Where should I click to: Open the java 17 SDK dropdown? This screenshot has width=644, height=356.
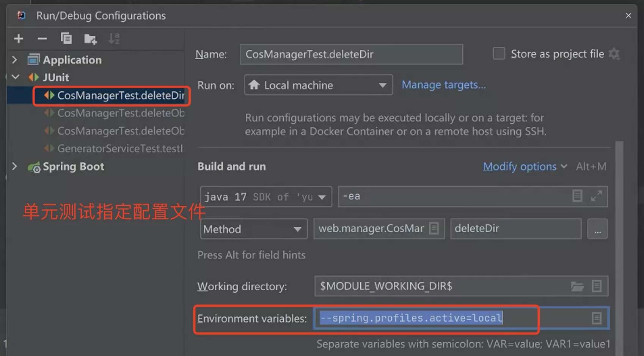pos(266,197)
